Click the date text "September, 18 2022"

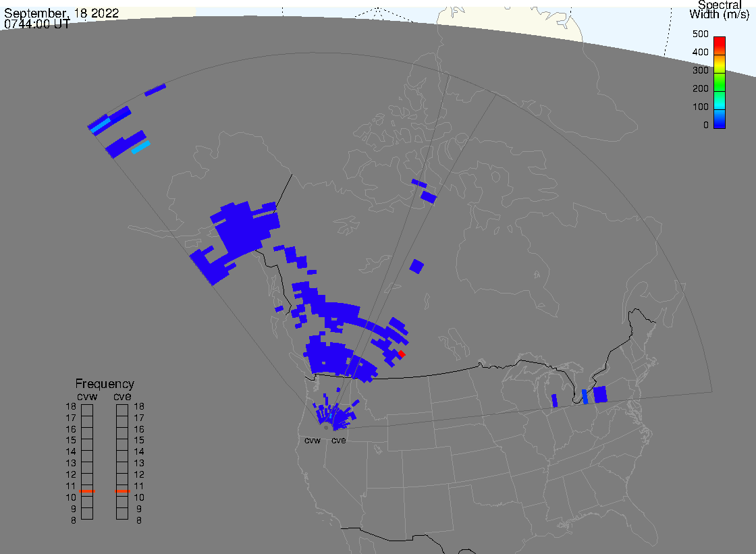coord(61,13)
